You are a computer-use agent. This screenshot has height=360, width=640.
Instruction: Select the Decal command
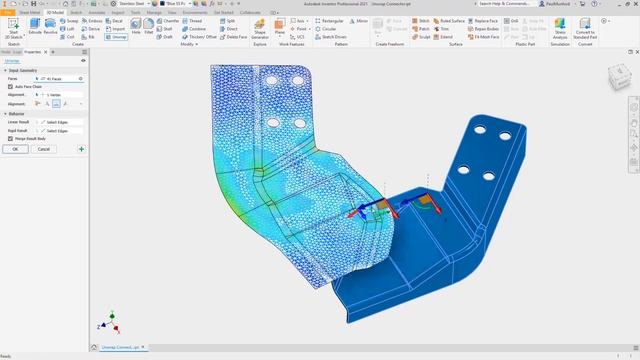pos(114,21)
